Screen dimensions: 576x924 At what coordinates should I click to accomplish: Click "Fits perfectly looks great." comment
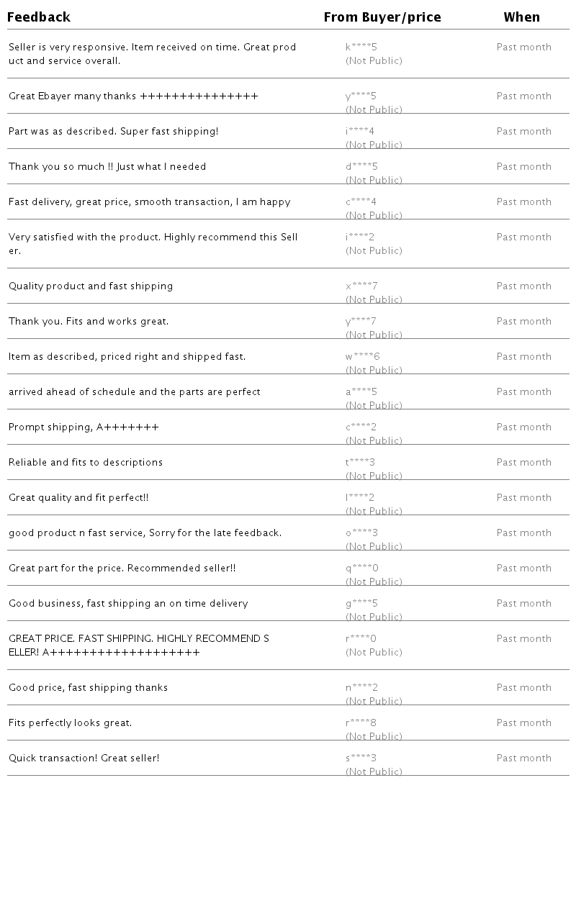70,723
